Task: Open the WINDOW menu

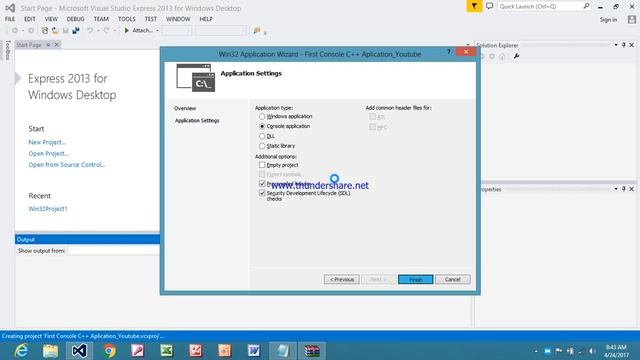Action: 178,19
